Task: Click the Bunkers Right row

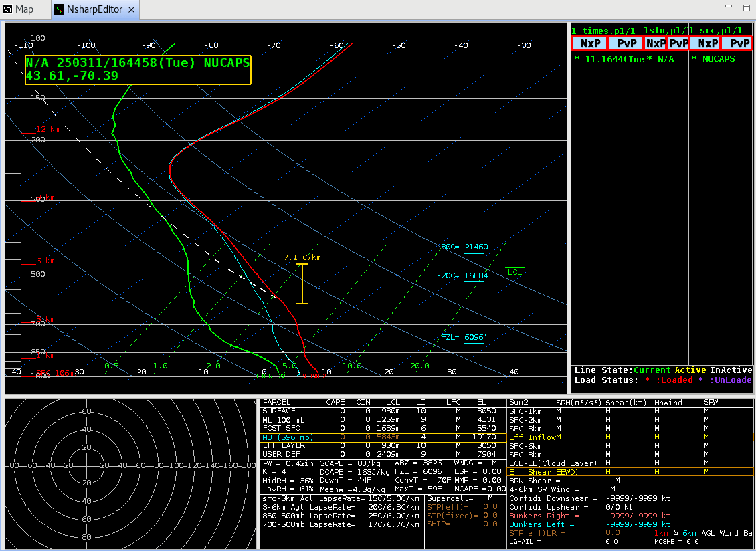Action: click(590, 516)
